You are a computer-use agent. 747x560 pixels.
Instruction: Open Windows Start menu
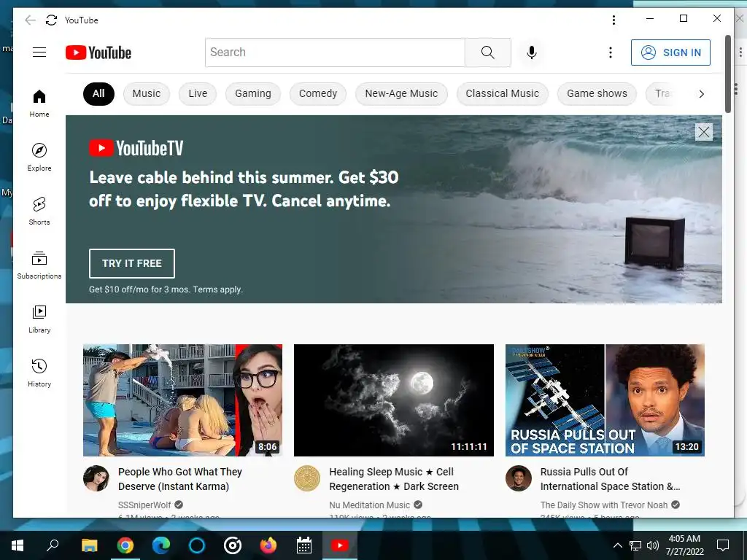(x=18, y=545)
